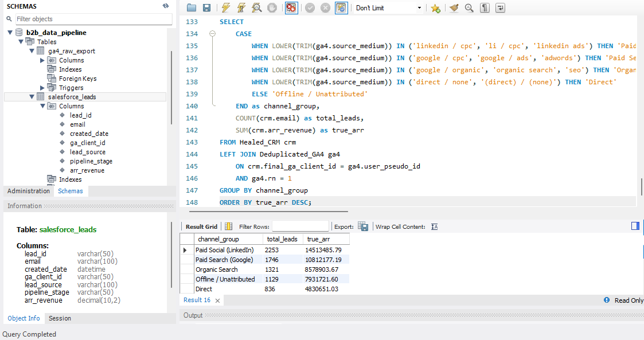The width and height of the screenshot is (644, 340).
Task: Select Indexes under ga4_raw_export
Action: coord(70,69)
